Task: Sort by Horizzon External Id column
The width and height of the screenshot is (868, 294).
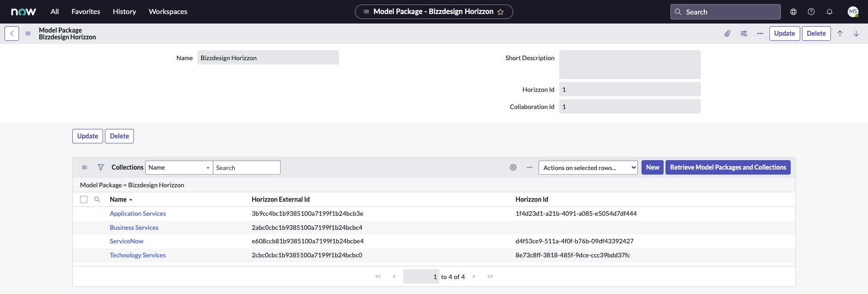Action: click(x=281, y=199)
